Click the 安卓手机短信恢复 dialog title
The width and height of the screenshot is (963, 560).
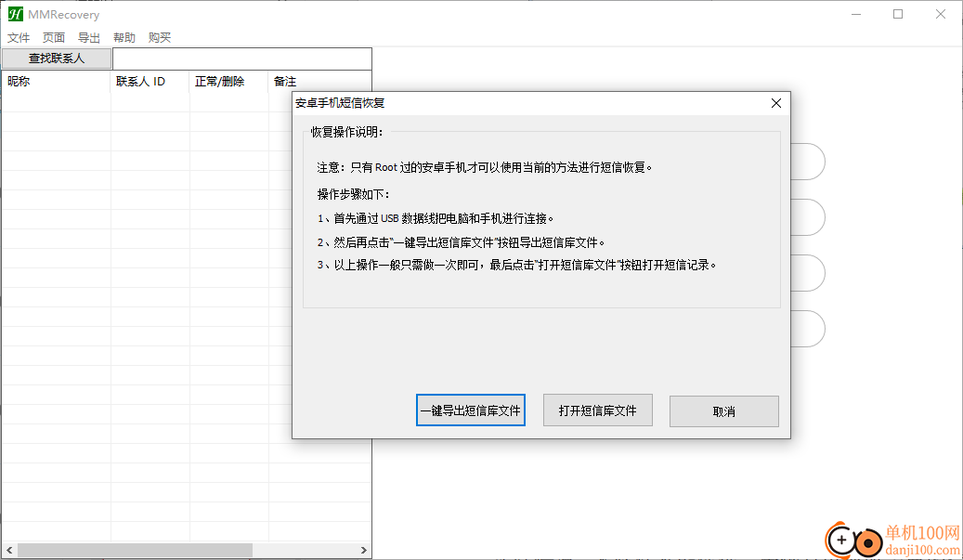tap(340, 103)
